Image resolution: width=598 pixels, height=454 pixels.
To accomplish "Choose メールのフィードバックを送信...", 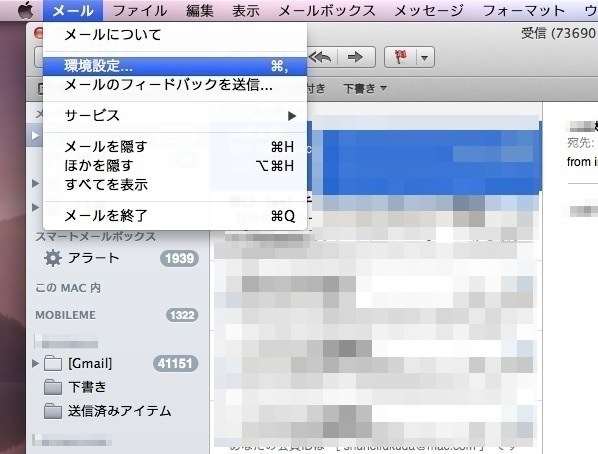I will click(x=175, y=85).
